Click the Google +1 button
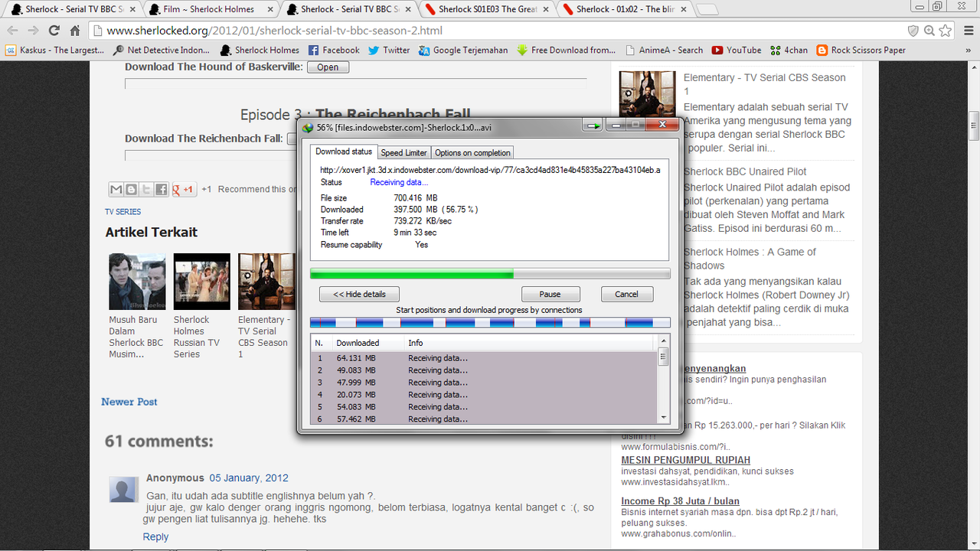Image resolution: width=980 pixels, height=551 pixels. [x=184, y=189]
